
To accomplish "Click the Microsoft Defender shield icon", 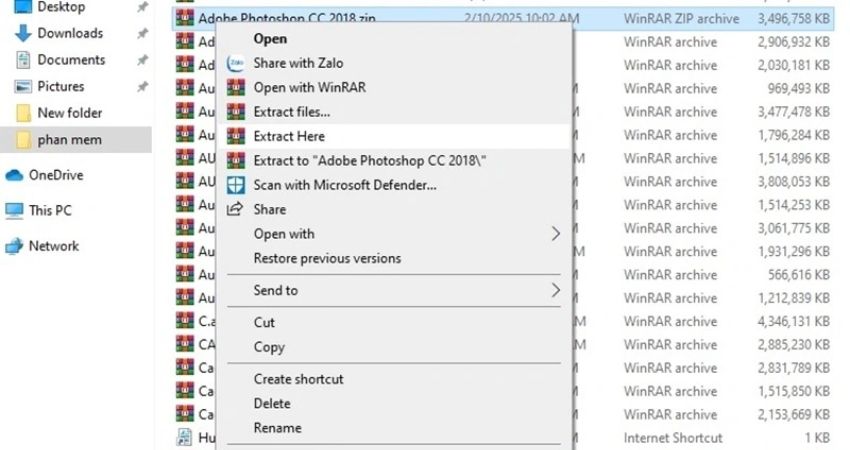I will 236,185.
